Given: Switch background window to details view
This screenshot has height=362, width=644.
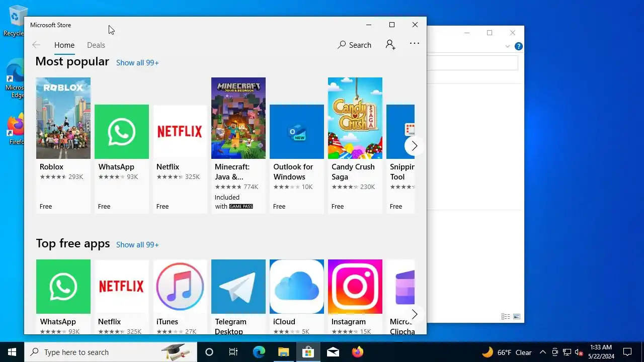Looking at the screenshot, I should click(x=506, y=317).
